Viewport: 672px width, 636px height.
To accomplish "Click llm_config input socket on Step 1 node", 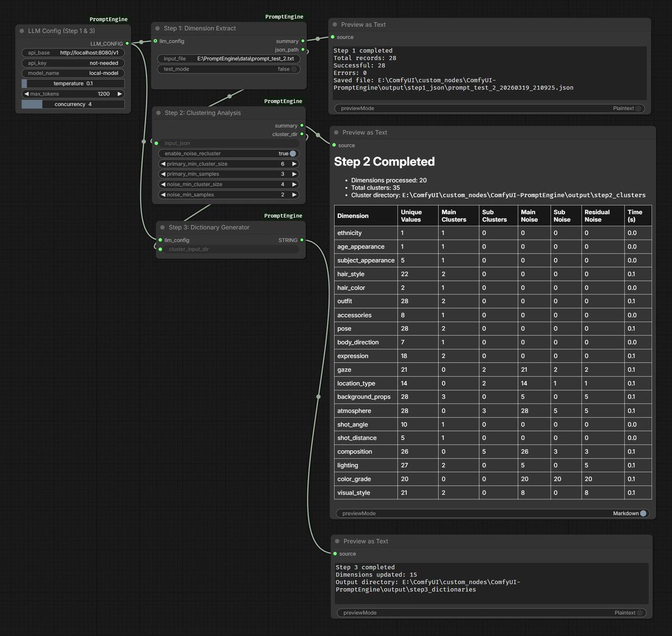I will (x=155, y=41).
